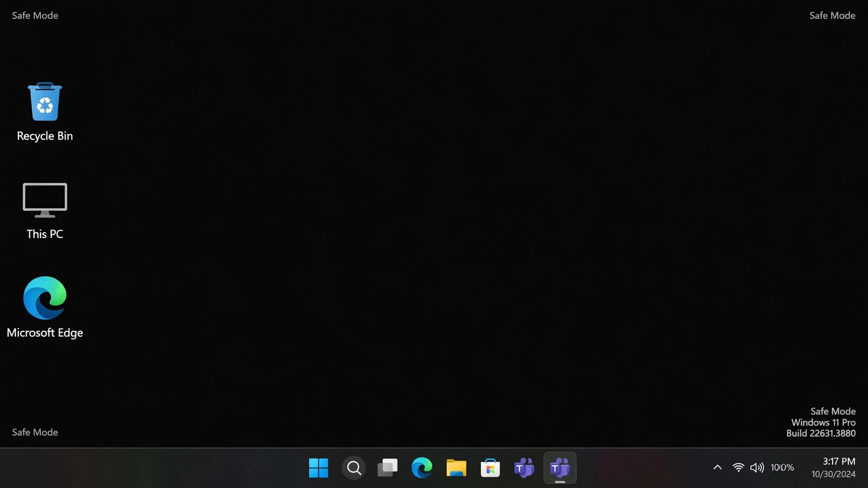This screenshot has width=868, height=488.
Task: Open File Explorer from the taskbar
Action: 456,467
